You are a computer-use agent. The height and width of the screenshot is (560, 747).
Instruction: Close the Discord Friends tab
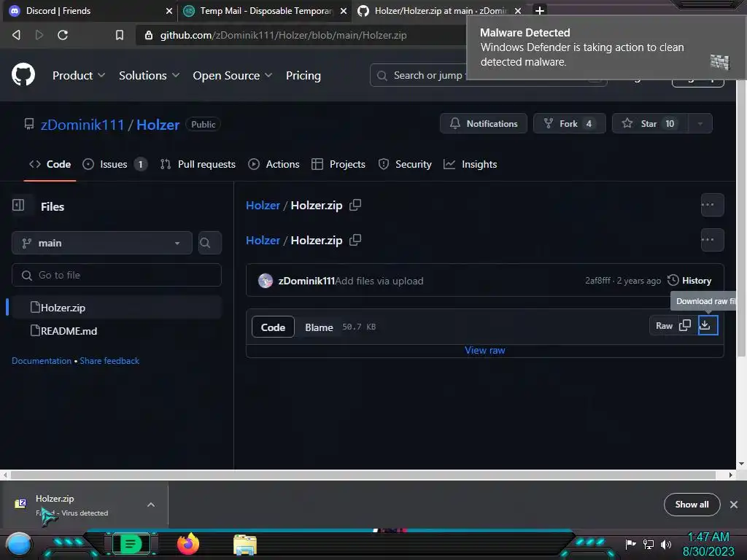coord(169,10)
